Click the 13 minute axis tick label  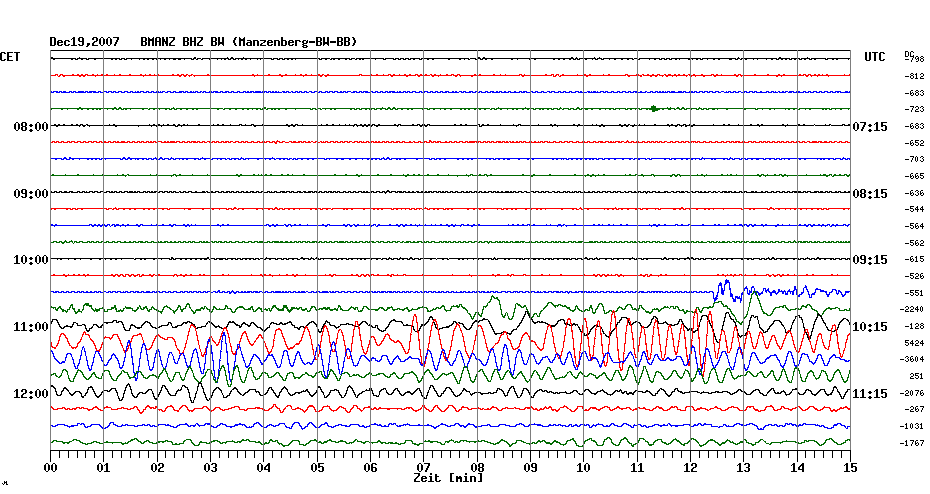(x=743, y=468)
